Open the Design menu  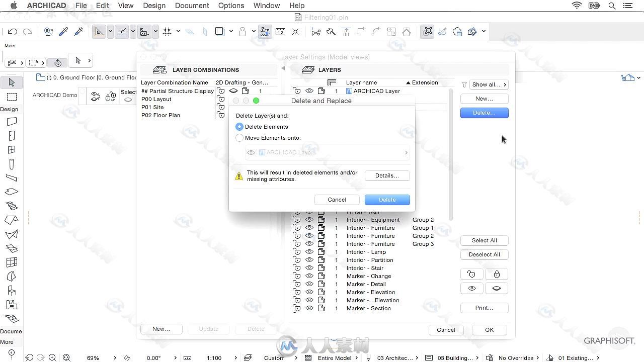pyautogui.click(x=154, y=6)
